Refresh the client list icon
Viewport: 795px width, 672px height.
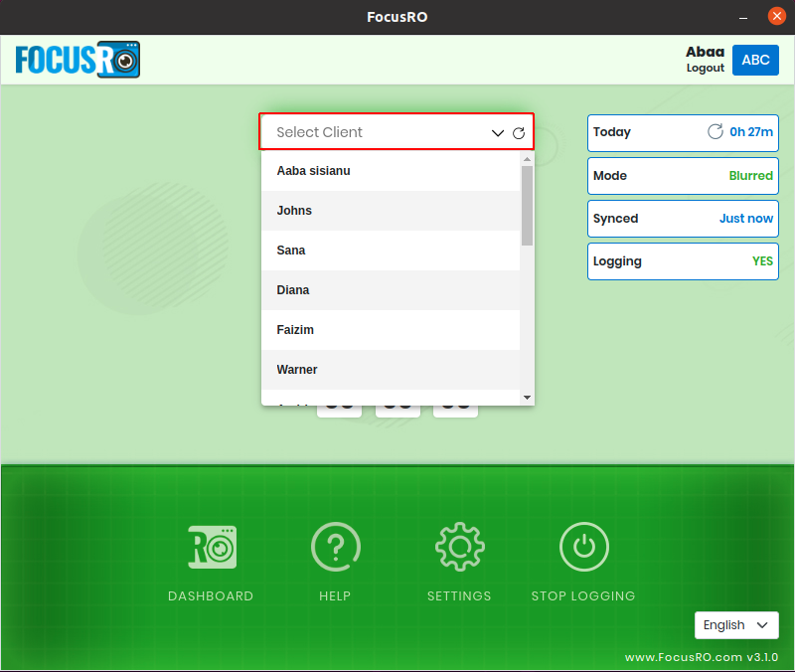518,133
